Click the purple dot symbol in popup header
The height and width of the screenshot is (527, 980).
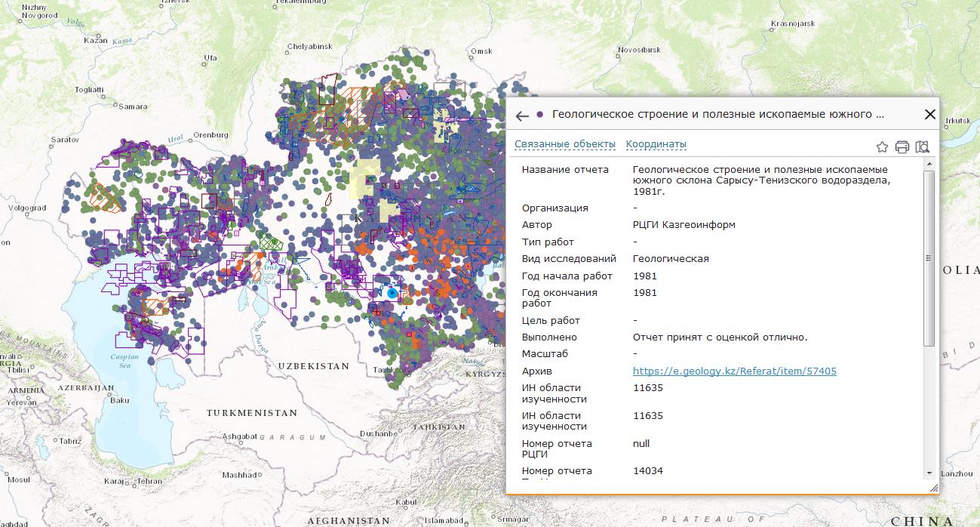click(540, 115)
